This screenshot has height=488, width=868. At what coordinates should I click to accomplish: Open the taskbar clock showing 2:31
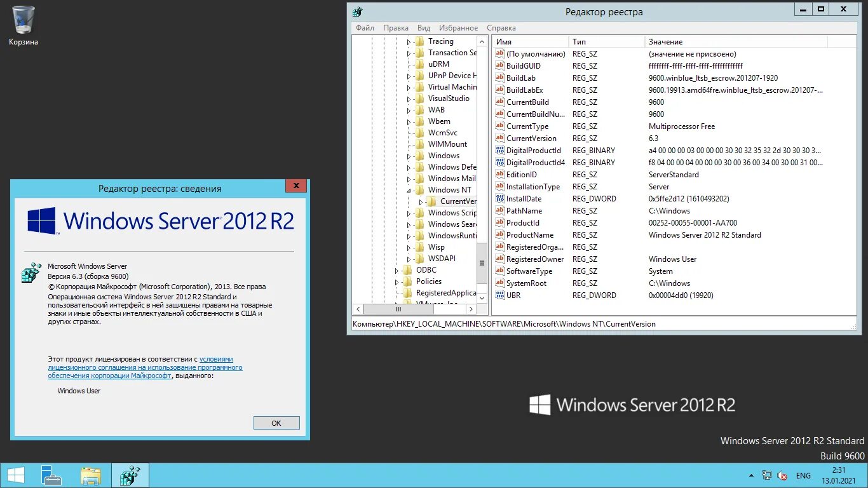[x=838, y=475]
